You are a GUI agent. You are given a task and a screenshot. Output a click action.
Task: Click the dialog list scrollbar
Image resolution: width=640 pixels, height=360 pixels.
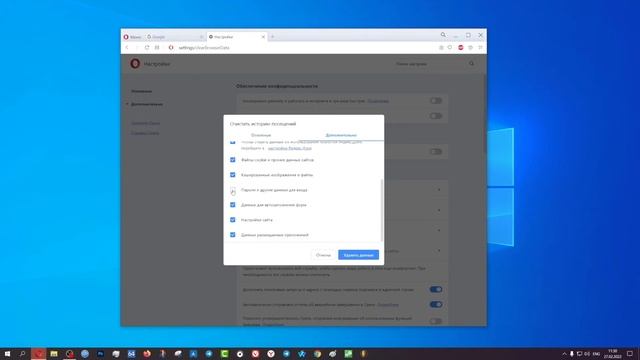point(382,210)
